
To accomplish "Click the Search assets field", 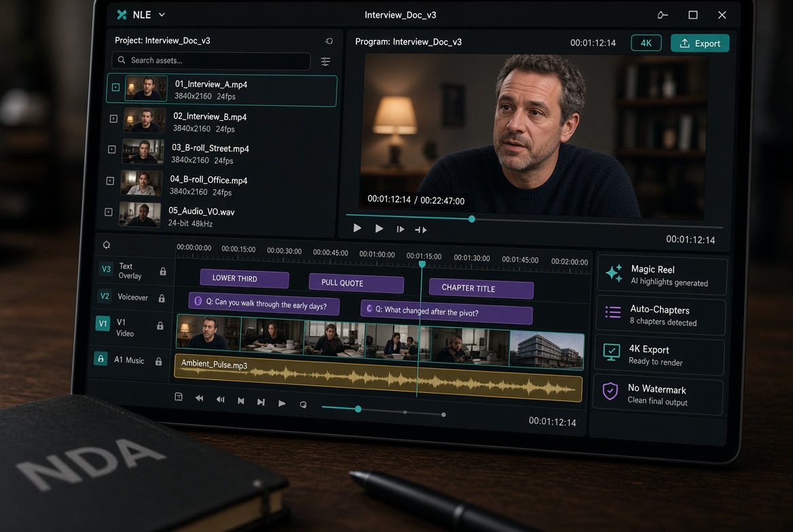I will (211, 60).
